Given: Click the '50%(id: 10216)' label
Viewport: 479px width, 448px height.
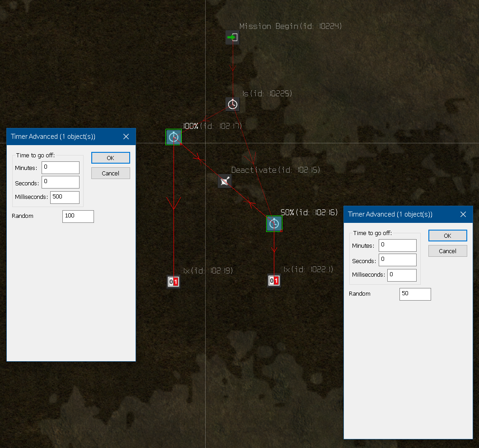Looking at the screenshot, I should (309, 212).
